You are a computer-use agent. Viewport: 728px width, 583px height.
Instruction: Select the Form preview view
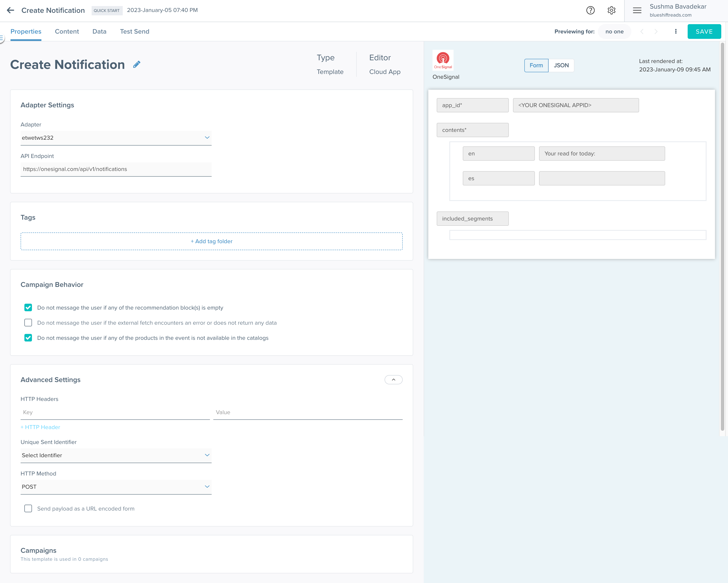(536, 66)
